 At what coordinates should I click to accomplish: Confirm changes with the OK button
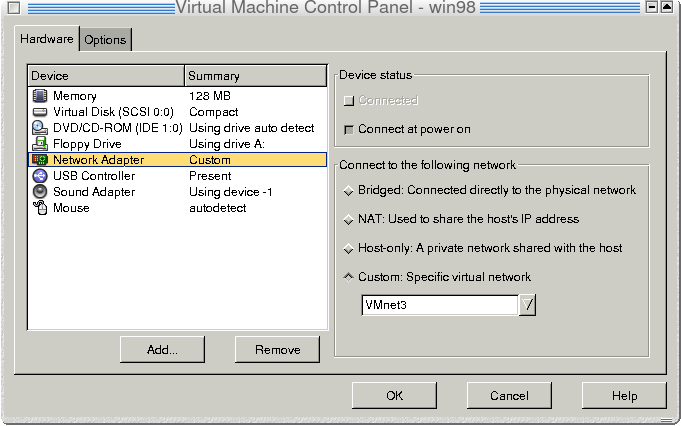coord(394,396)
